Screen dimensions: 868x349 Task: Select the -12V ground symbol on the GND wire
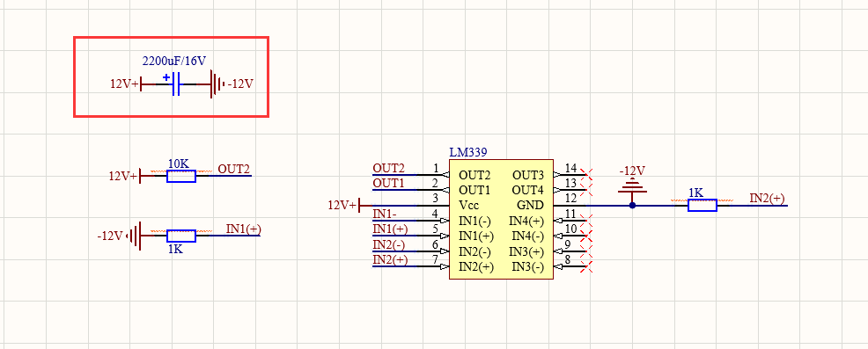[633, 185]
